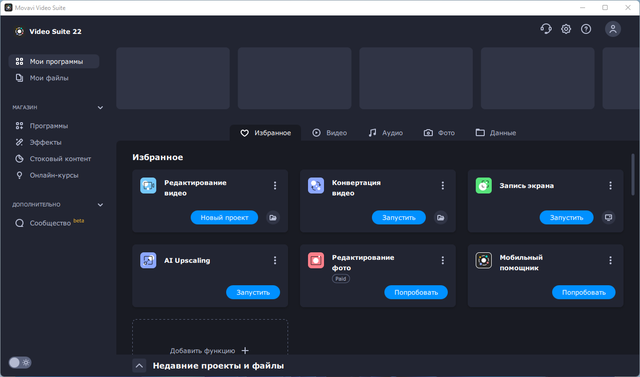This screenshot has height=377, width=640.
Task: Open settings gear icon
Action: point(566,29)
